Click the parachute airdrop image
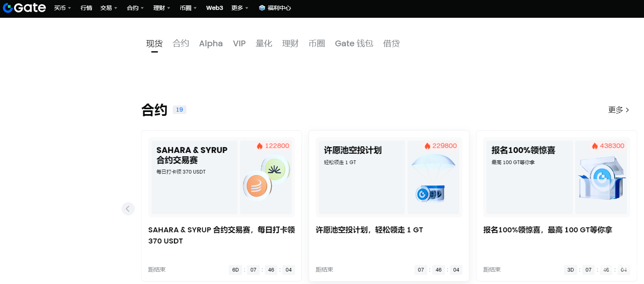The width and height of the screenshot is (644, 284). point(433,178)
